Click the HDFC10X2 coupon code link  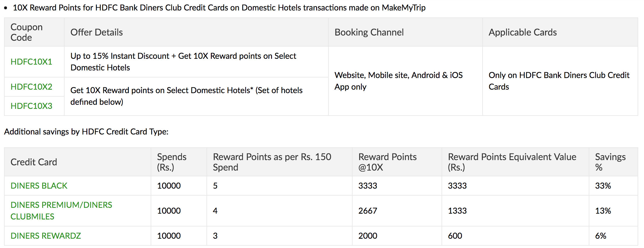(31, 87)
